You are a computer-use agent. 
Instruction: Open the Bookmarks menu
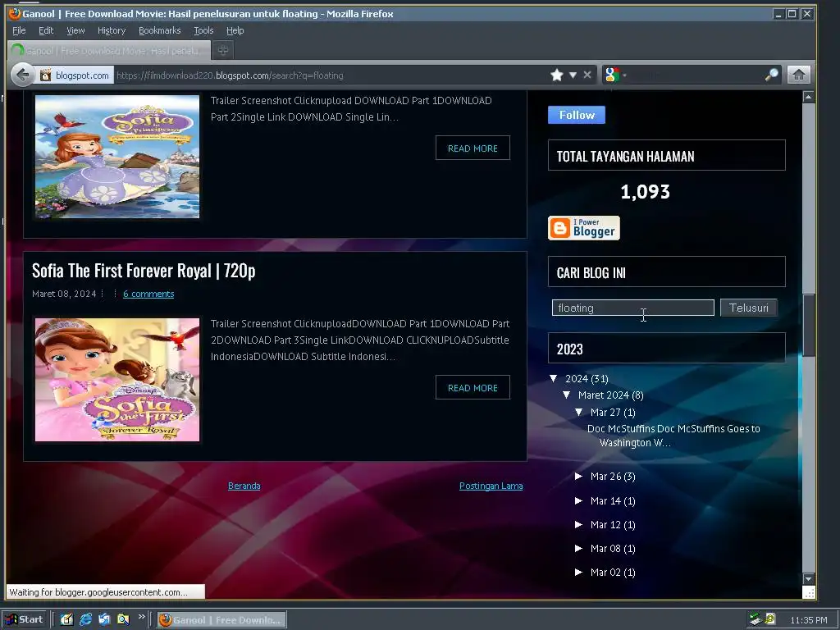coord(160,30)
